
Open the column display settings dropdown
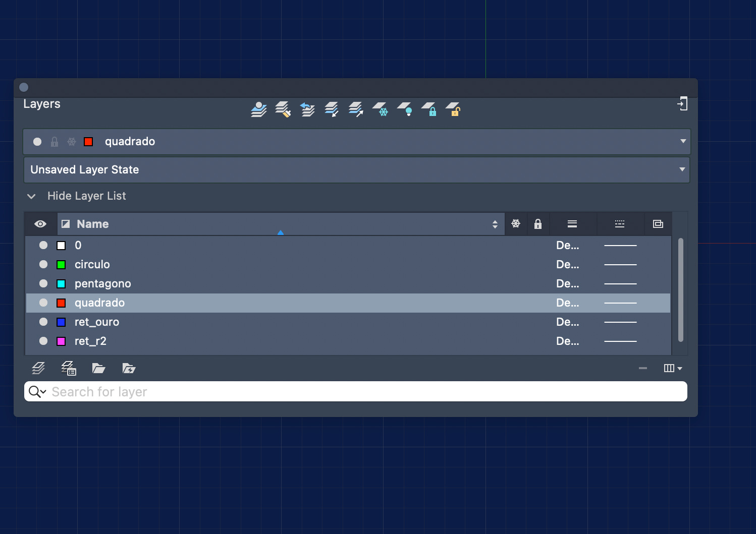point(673,368)
